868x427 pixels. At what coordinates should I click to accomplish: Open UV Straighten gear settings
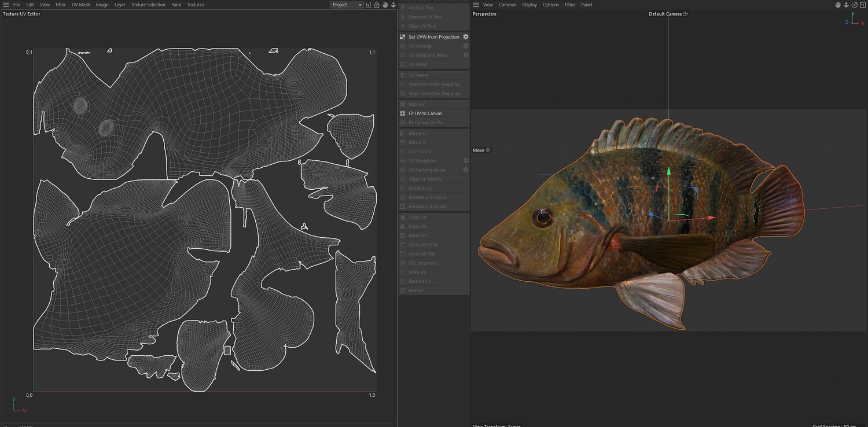(466, 161)
